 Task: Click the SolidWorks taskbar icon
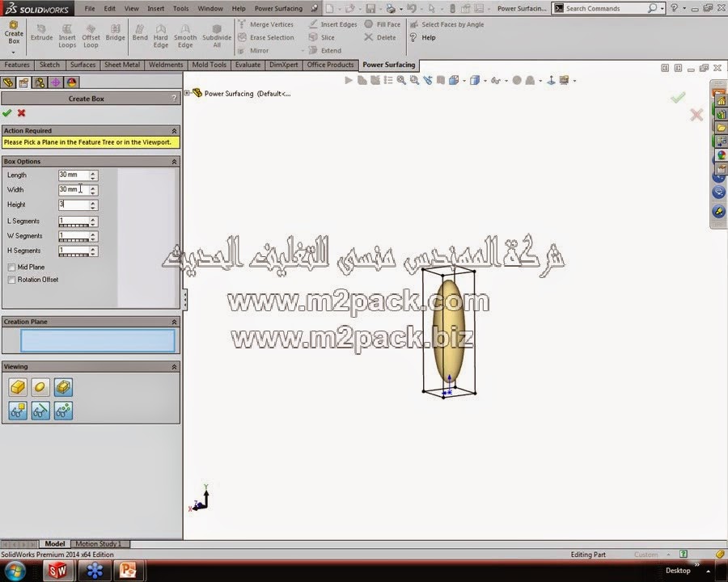pyautogui.click(x=57, y=571)
